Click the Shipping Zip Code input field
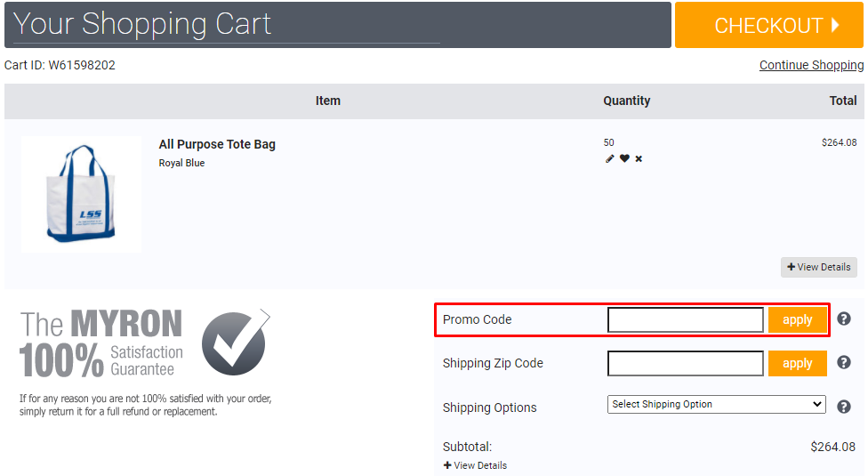This screenshot has height=476, width=868. [x=686, y=364]
